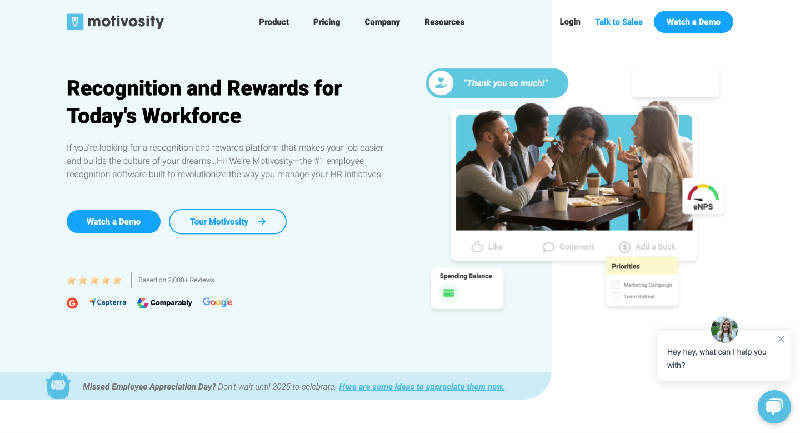Open the chat bubble launcher icon
Screen dimensions: 800x433
pos(773,406)
